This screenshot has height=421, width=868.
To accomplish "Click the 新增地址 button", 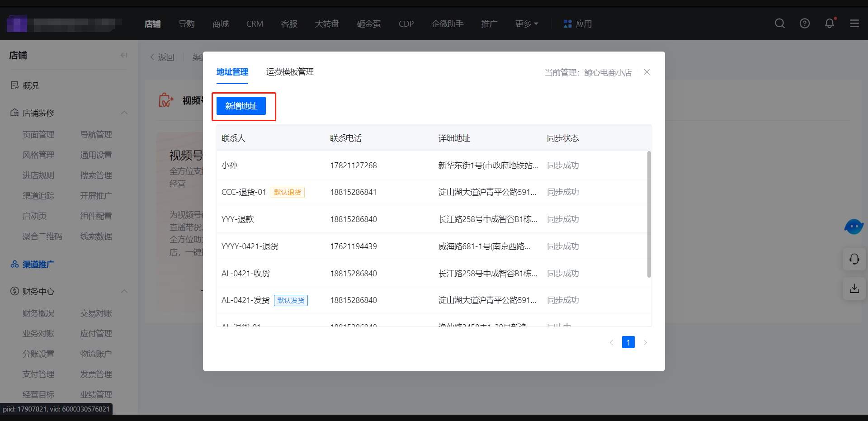I will [x=241, y=106].
